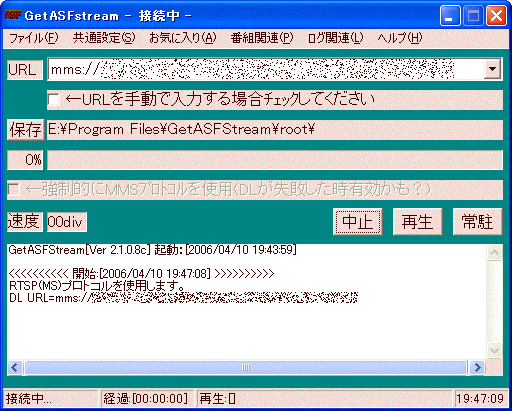Open the ログ関連(L) menu
The image size is (512, 411).
coord(335,38)
